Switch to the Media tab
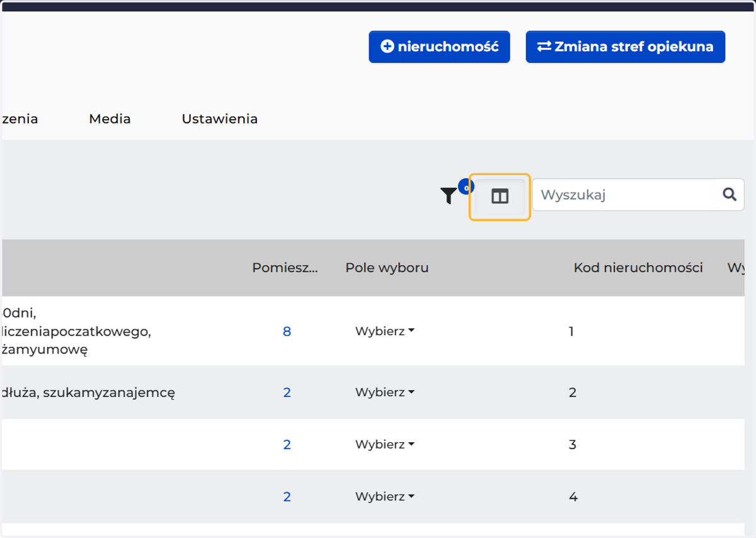Viewport: 756px width, 538px height. click(110, 118)
